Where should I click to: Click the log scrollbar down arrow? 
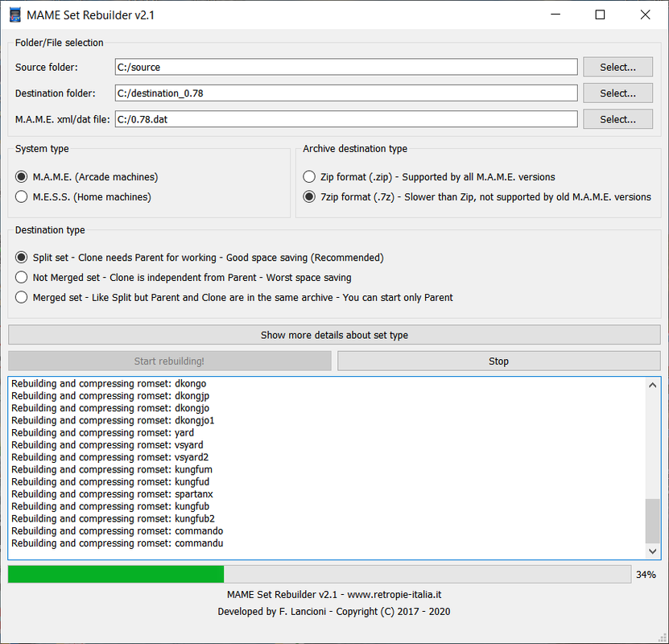pos(652,551)
